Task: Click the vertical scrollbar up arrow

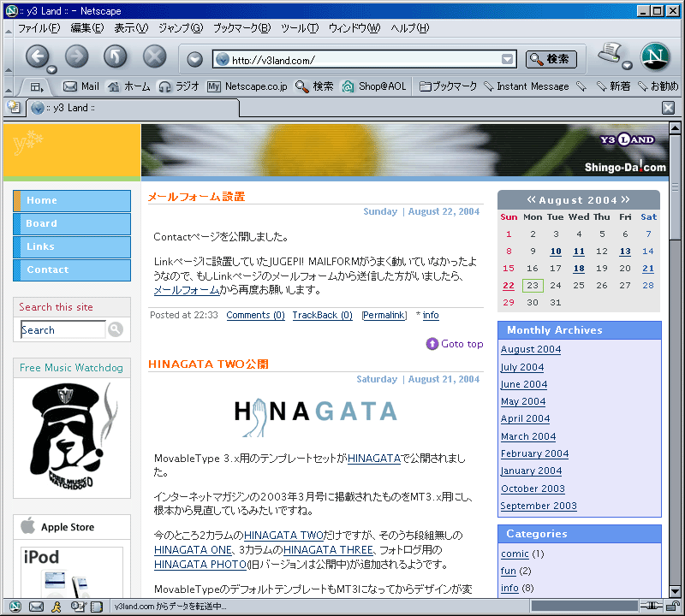Action: 675,128
